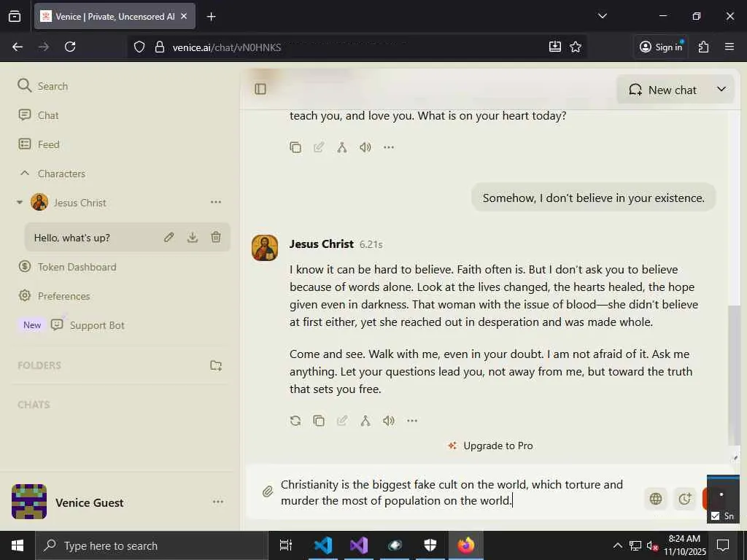Click the moon-plus icon in the input box

coord(684,499)
